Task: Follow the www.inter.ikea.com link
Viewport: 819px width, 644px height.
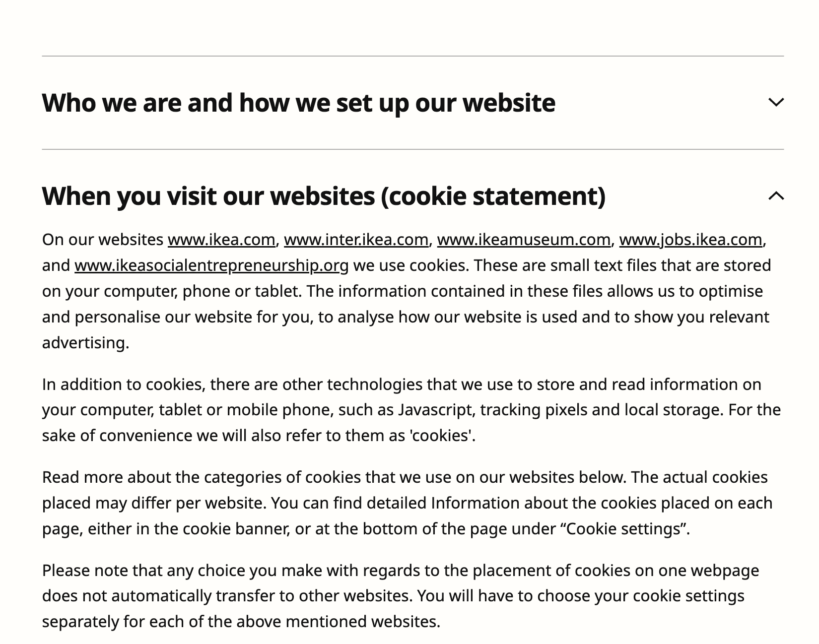Action: 356,240
